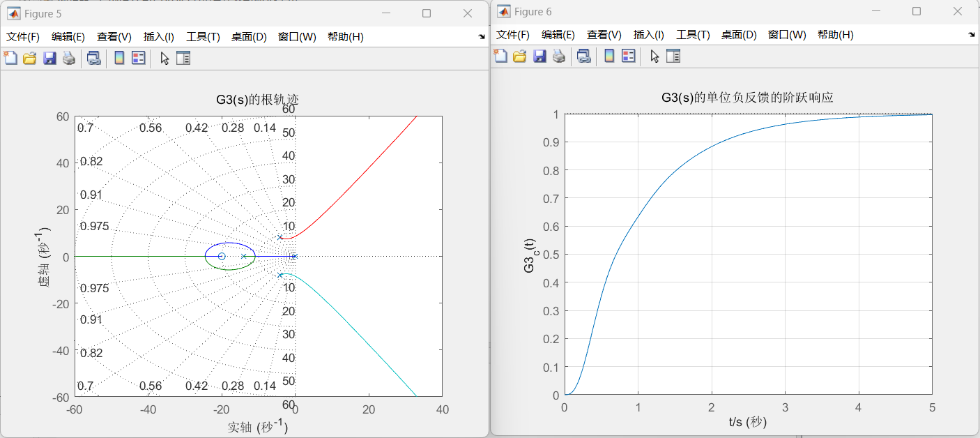The height and width of the screenshot is (438, 980).
Task: Click MATLAB logo in Figure 6 title bar
Action: click(503, 11)
